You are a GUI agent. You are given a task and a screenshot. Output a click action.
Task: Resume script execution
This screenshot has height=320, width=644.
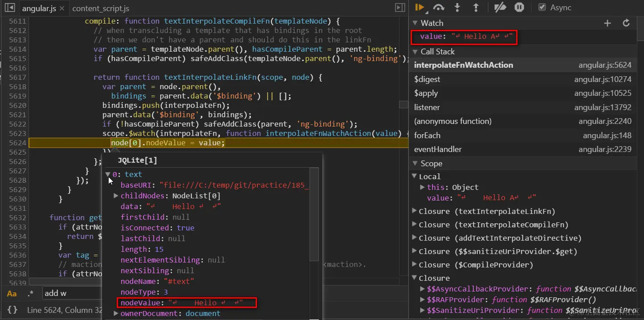[420, 7]
